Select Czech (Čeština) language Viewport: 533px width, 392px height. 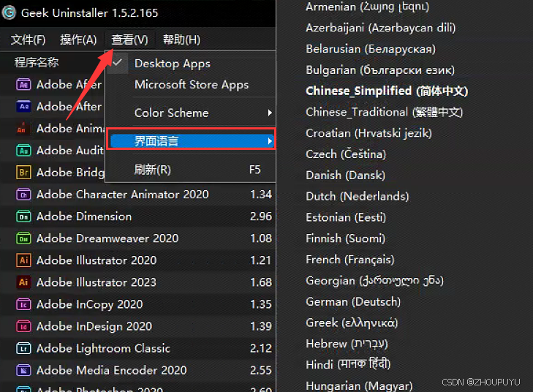click(x=346, y=154)
